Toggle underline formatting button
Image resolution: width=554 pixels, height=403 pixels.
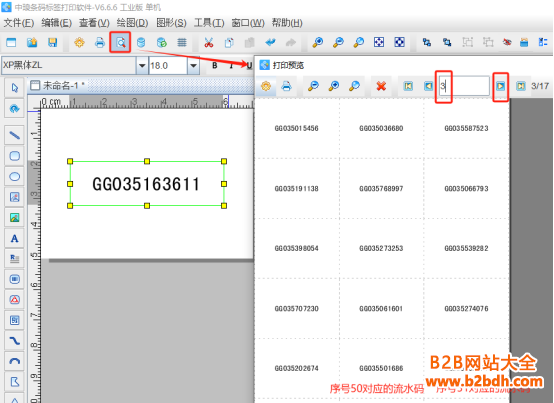coord(249,65)
